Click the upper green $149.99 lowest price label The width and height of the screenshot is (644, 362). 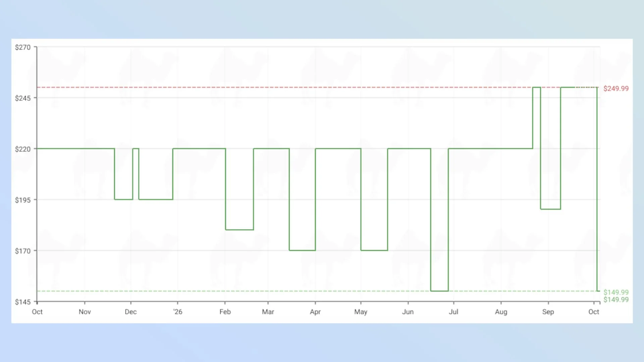(x=616, y=292)
